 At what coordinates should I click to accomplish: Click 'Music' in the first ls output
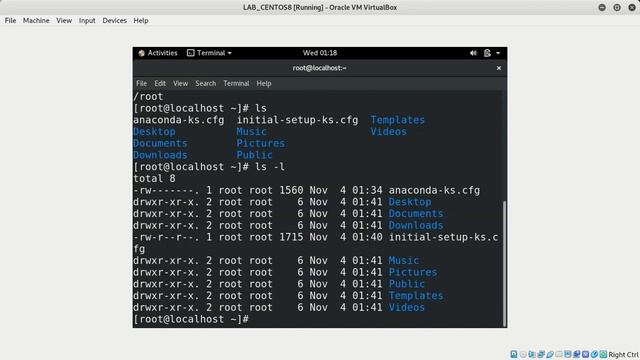coord(251,131)
